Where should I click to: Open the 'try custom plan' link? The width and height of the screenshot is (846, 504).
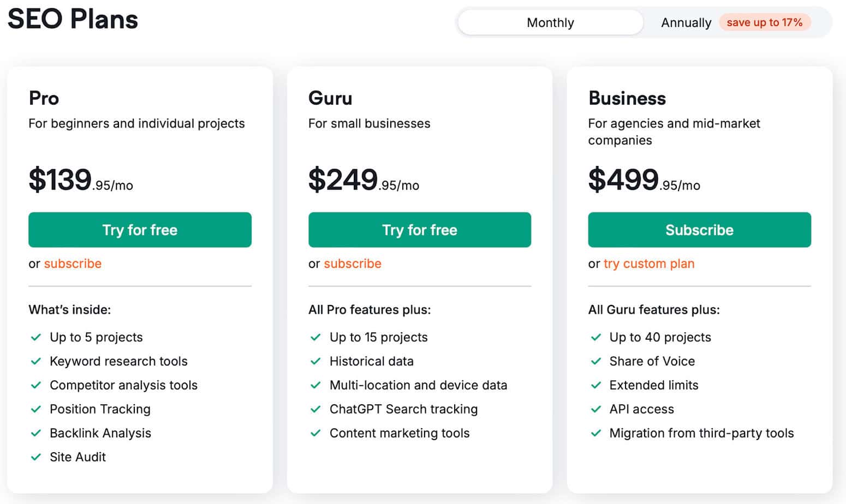[x=649, y=263]
